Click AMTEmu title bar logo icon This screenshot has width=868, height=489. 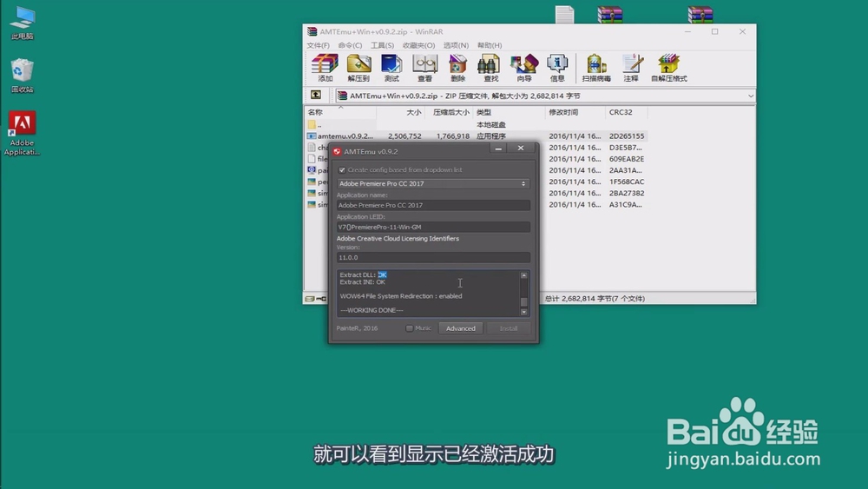(337, 151)
